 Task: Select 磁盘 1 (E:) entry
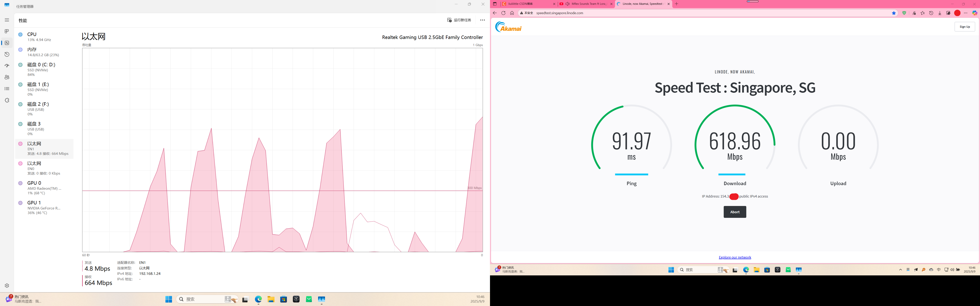coord(44,89)
